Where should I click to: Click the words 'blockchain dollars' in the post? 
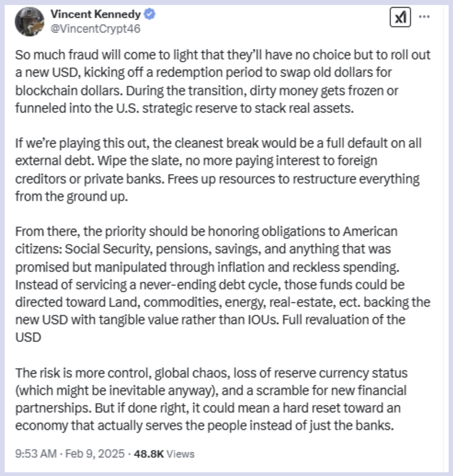coord(69,91)
